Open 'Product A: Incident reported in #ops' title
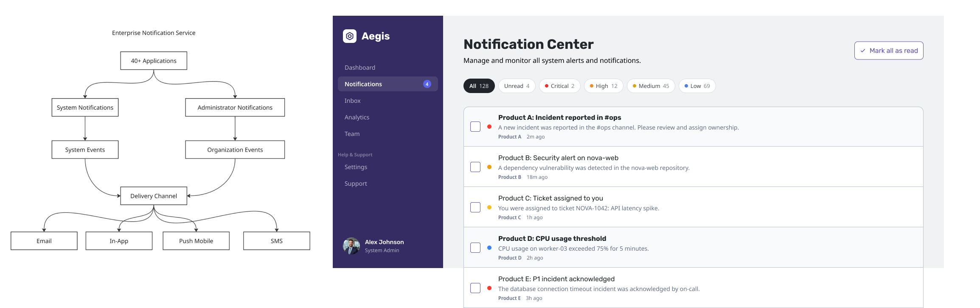The width and height of the screenshot is (980, 308). [559, 118]
